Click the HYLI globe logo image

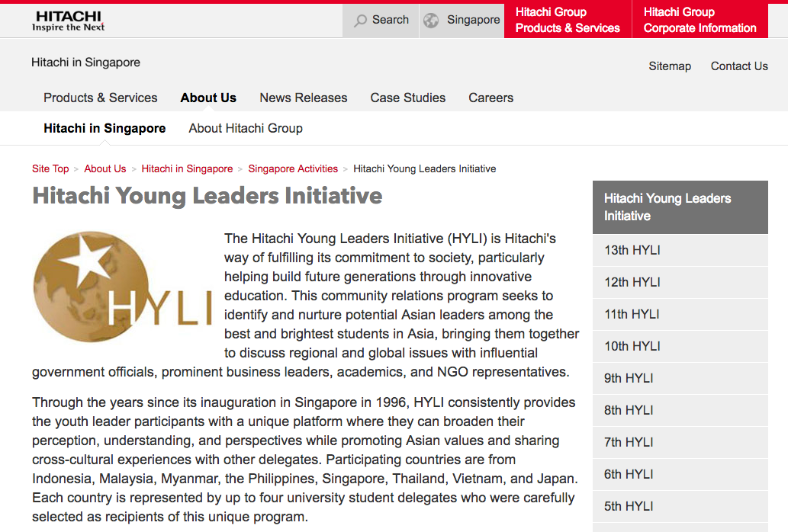pos(122,287)
